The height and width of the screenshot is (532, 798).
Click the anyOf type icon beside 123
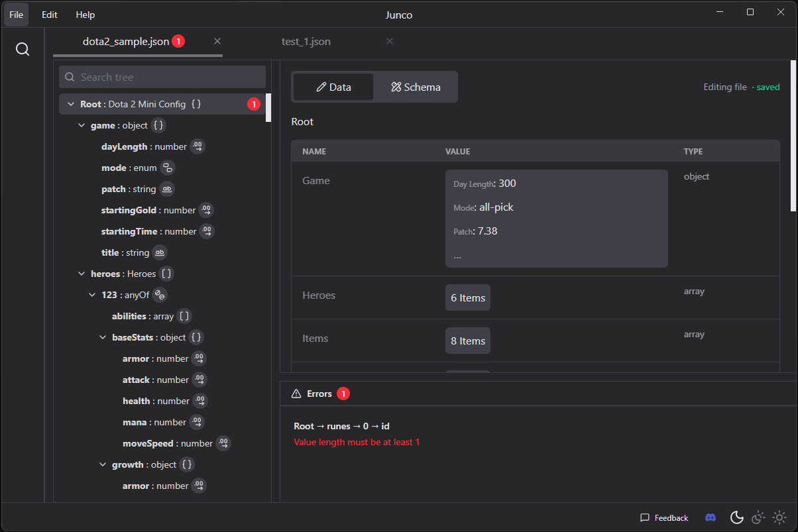pyautogui.click(x=160, y=295)
